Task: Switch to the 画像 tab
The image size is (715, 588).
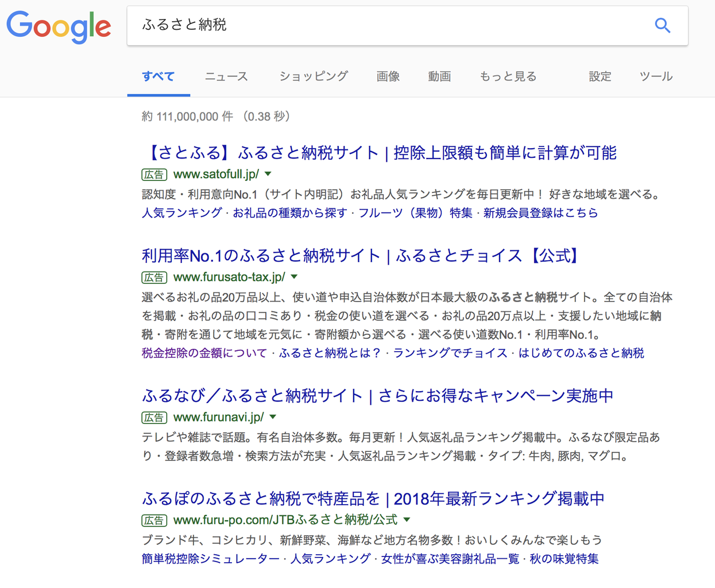Action: pos(388,76)
